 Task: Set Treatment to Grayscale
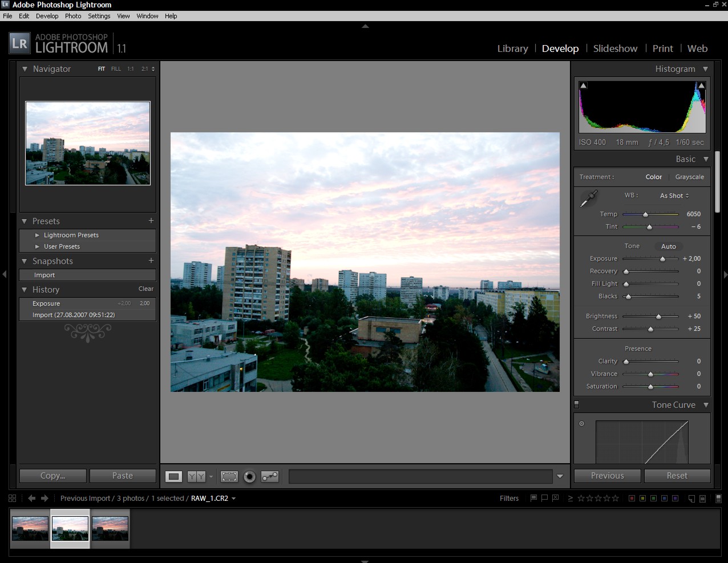point(689,177)
